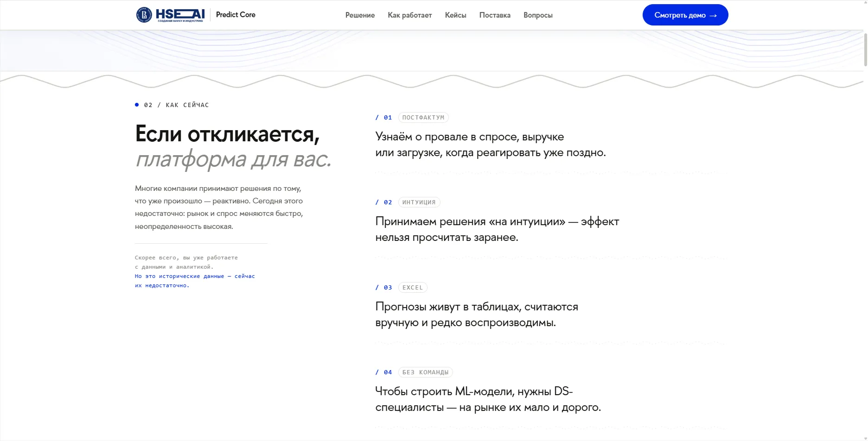Click the note Скорее всего, вы уже работаете
The height and width of the screenshot is (441, 868).
pos(186,262)
